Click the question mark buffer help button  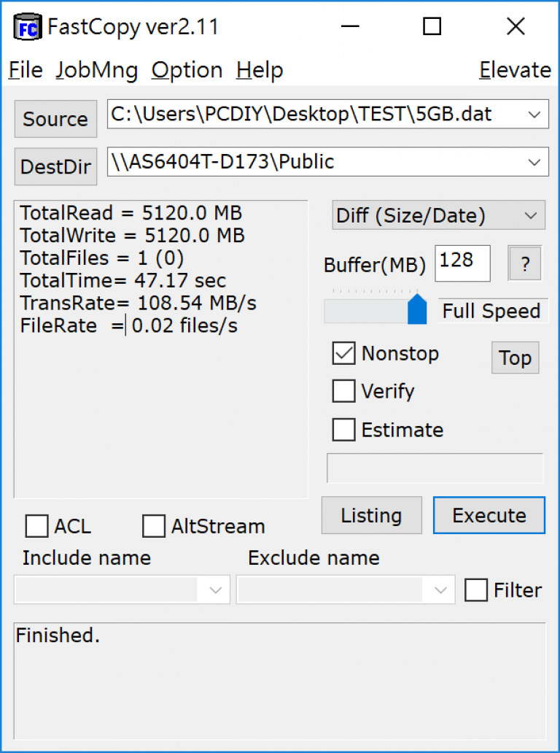click(x=525, y=263)
